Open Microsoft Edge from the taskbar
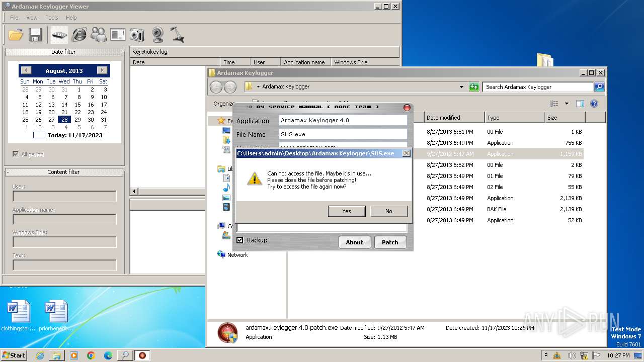 pyautogui.click(x=108, y=355)
